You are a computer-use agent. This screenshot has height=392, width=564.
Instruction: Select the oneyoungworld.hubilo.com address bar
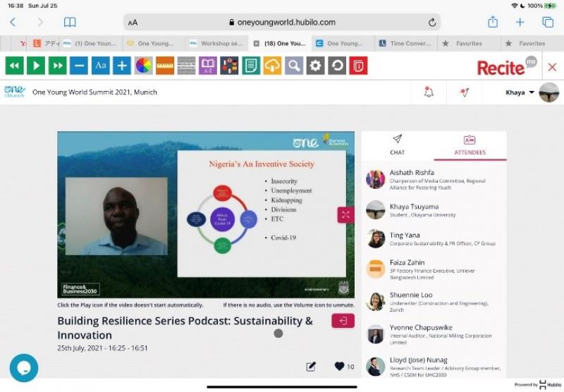pos(283,23)
